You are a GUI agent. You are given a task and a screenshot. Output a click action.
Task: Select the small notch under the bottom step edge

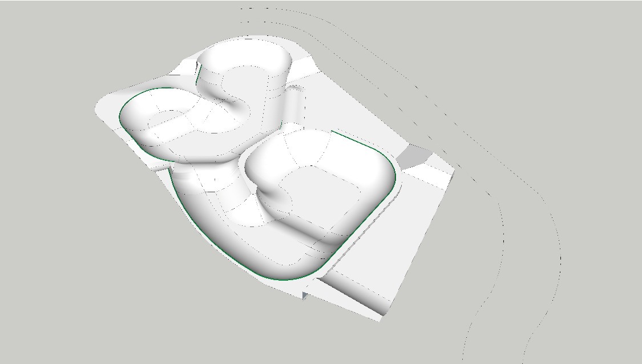(305, 295)
